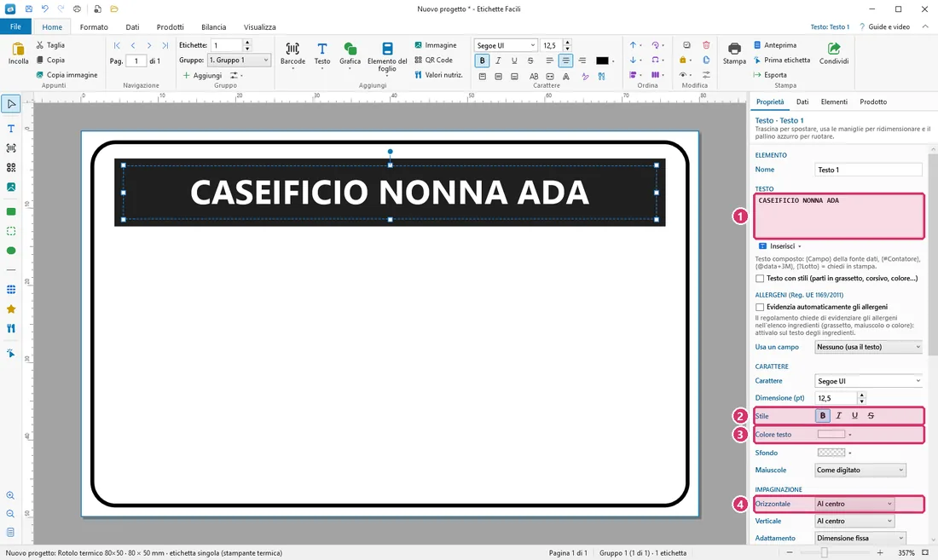Go to next page arrow in Navigazione

[149, 45]
